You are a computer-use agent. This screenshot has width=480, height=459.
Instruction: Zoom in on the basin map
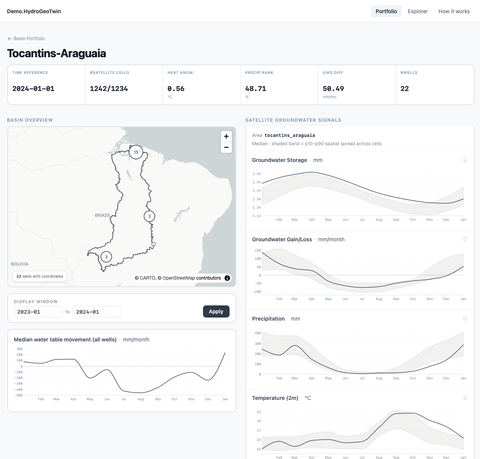(226, 136)
